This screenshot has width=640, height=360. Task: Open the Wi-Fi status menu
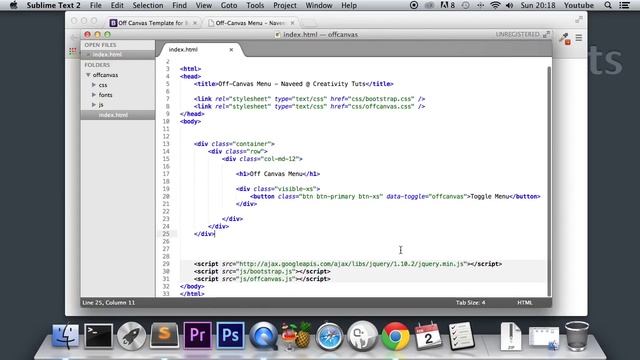point(495,5)
